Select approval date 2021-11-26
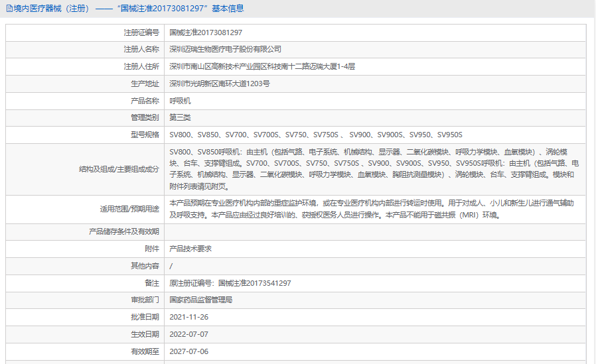 click(x=189, y=317)
